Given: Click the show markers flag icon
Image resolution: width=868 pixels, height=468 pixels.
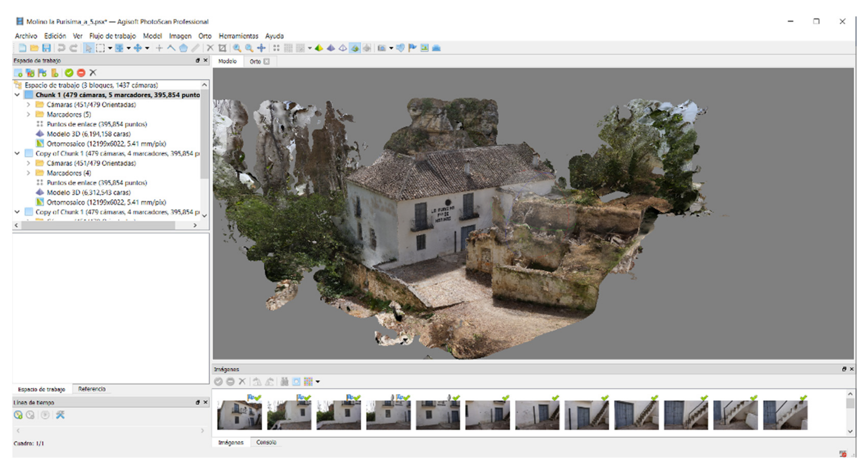Looking at the screenshot, I should (x=412, y=48).
